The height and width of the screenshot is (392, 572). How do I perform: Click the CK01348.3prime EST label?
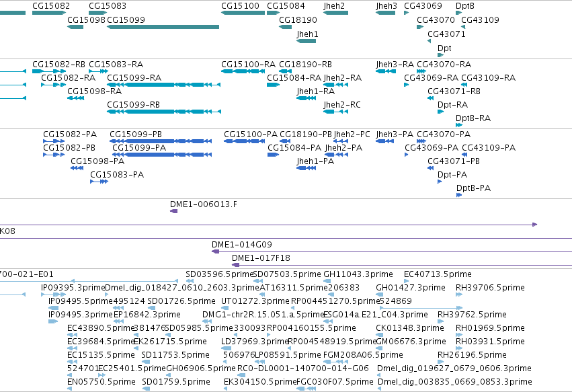click(x=410, y=328)
